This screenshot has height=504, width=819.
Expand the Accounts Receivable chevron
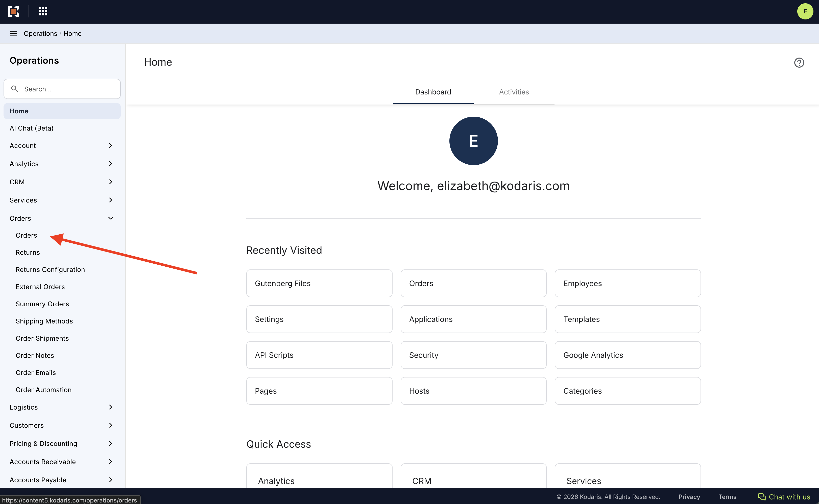(111, 462)
